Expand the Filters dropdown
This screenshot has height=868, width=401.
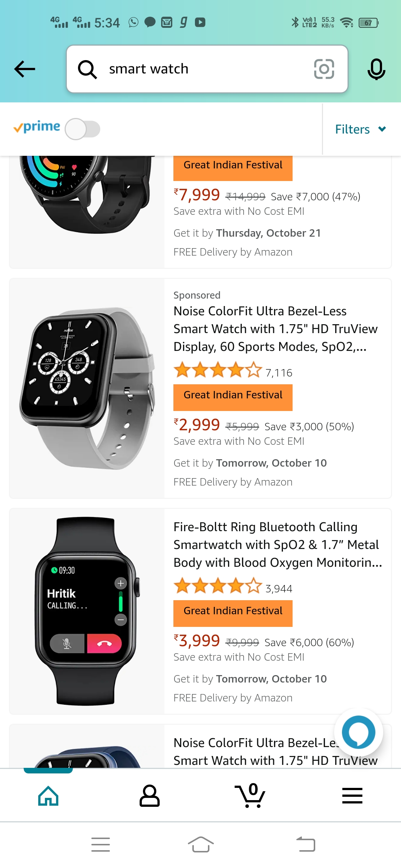(360, 129)
